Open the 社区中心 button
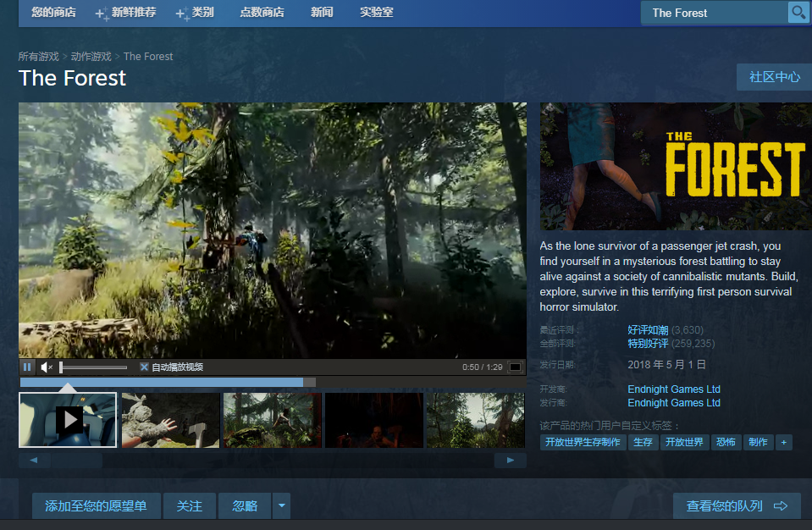 tap(774, 77)
